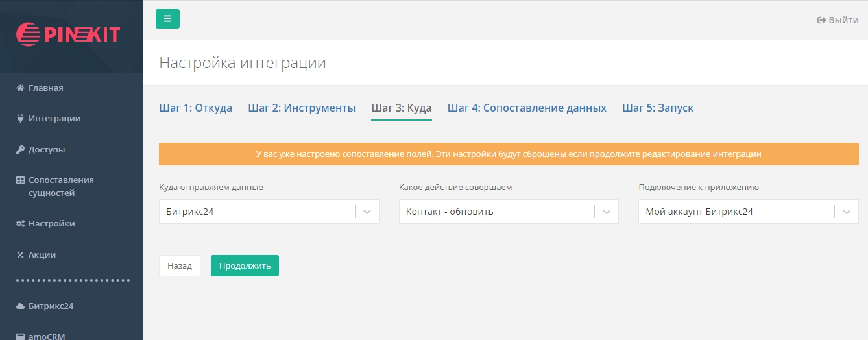Click the key icon beside Доступы
868x340 pixels.
[20, 150]
